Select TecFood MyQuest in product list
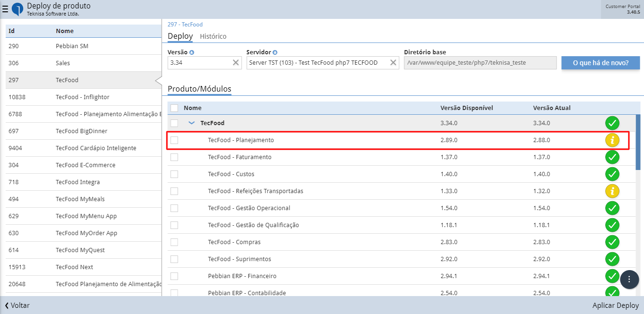Screen dimensions: 644x314 84,250
